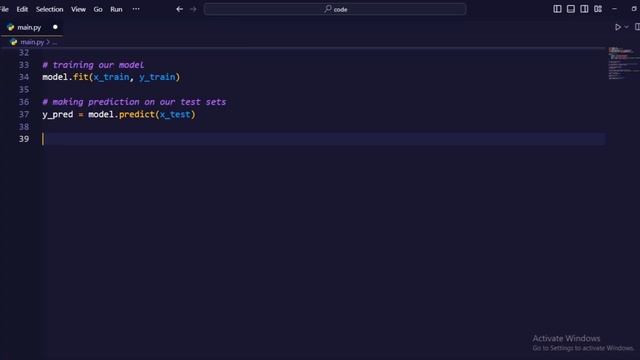The image size is (640, 360).
Task: Toggle the primary side bar layout icon
Action: click(x=557, y=9)
